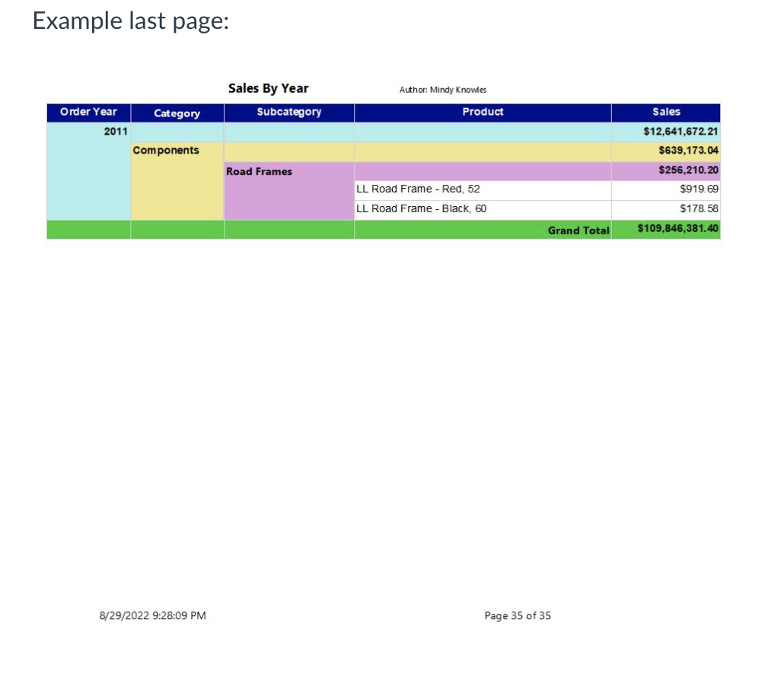This screenshot has width=784, height=680.
Task: Click the Subcategory column header
Action: (288, 112)
